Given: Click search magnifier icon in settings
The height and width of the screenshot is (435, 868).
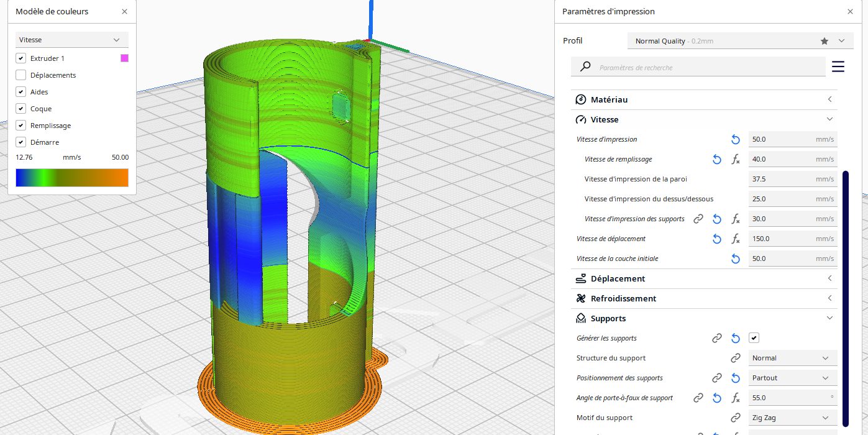Looking at the screenshot, I should 585,66.
